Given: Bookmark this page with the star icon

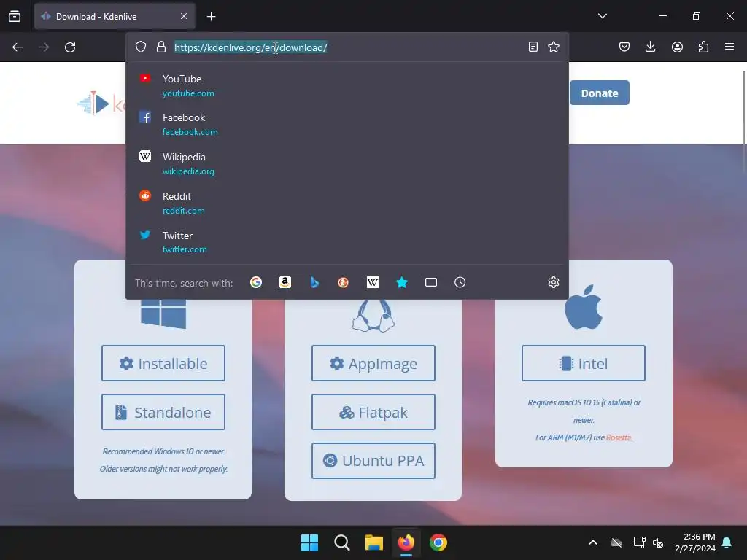Looking at the screenshot, I should [554, 47].
